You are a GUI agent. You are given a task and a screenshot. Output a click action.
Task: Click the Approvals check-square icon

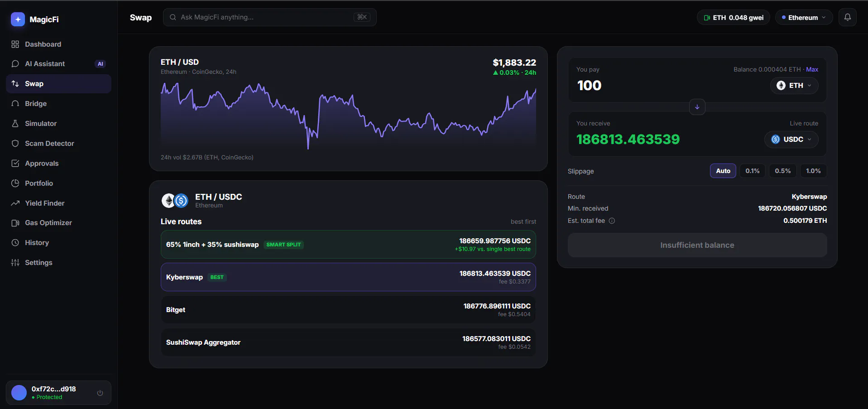(x=15, y=164)
